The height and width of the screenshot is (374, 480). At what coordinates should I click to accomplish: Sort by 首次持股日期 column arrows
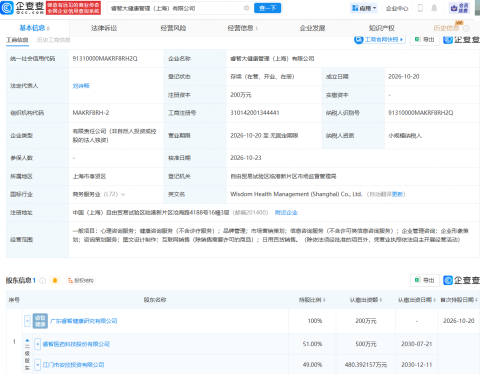point(476,300)
